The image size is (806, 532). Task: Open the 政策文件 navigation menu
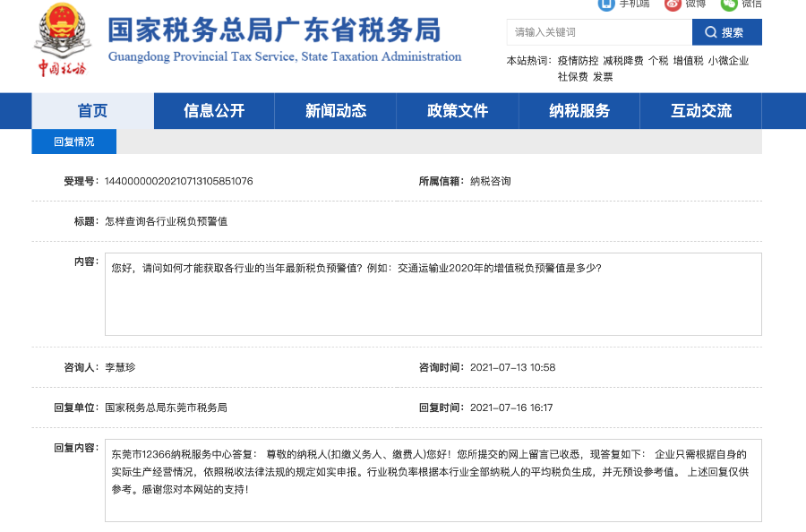point(458,111)
